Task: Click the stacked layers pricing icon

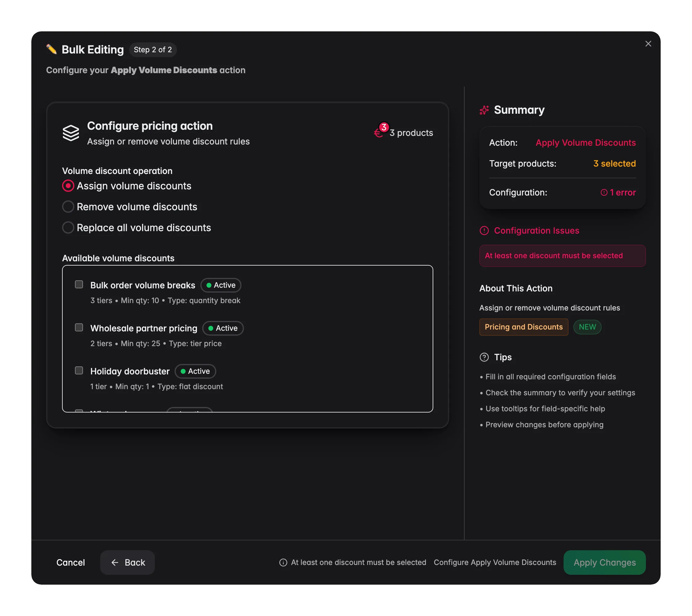Action: coord(71,133)
